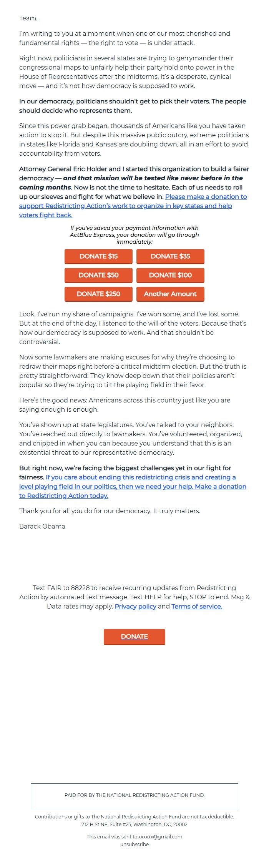Click the DONATE $35 button
Viewport: 269px width, 868px height.
click(x=170, y=256)
